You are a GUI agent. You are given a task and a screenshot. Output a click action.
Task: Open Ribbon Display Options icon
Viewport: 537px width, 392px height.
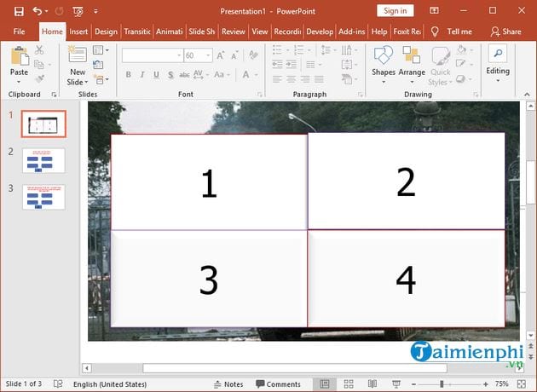[x=434, y=10]
